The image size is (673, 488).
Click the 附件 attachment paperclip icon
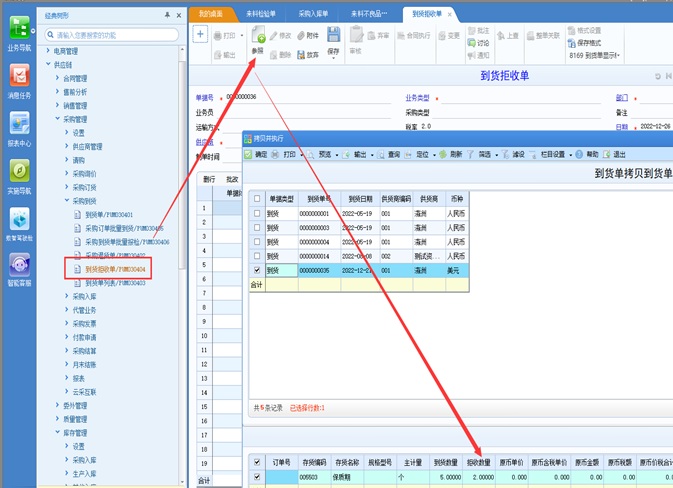tap(301, 35)
